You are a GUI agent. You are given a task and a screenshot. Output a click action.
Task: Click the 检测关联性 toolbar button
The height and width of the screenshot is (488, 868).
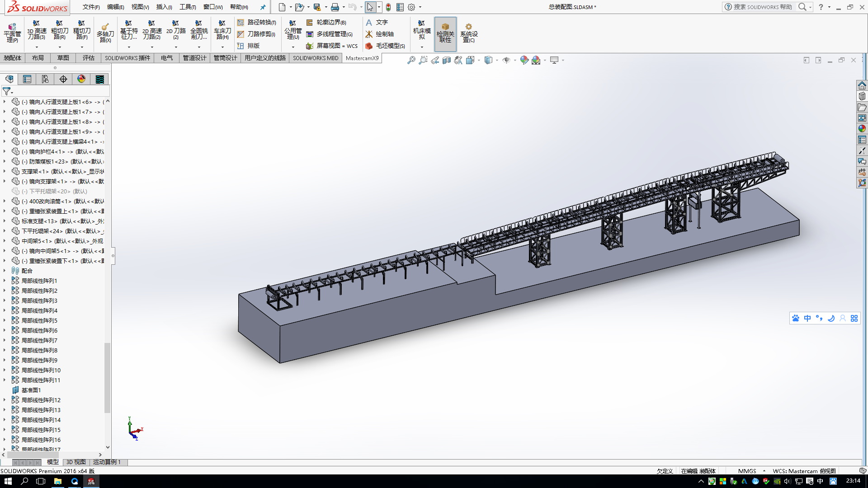tap(445, 33)
